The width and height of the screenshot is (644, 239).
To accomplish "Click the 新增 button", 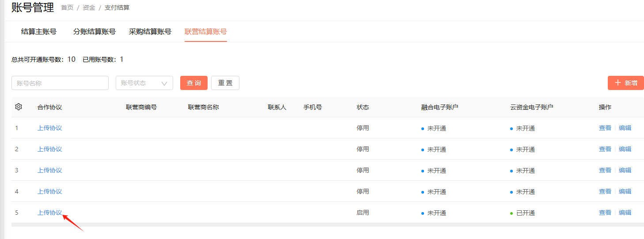I will click(x=626, y=83).
